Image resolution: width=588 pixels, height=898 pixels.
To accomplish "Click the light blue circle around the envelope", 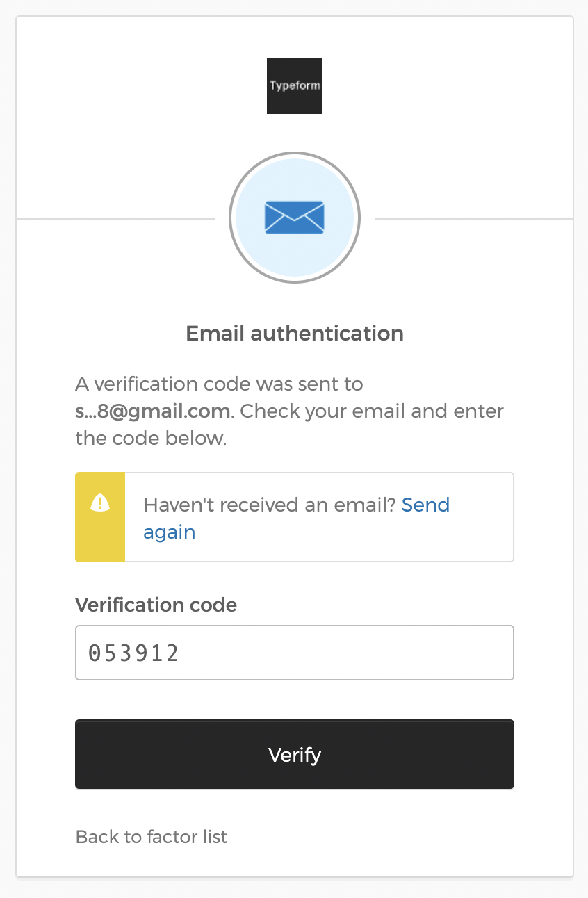I will click(x=295, y=218).
